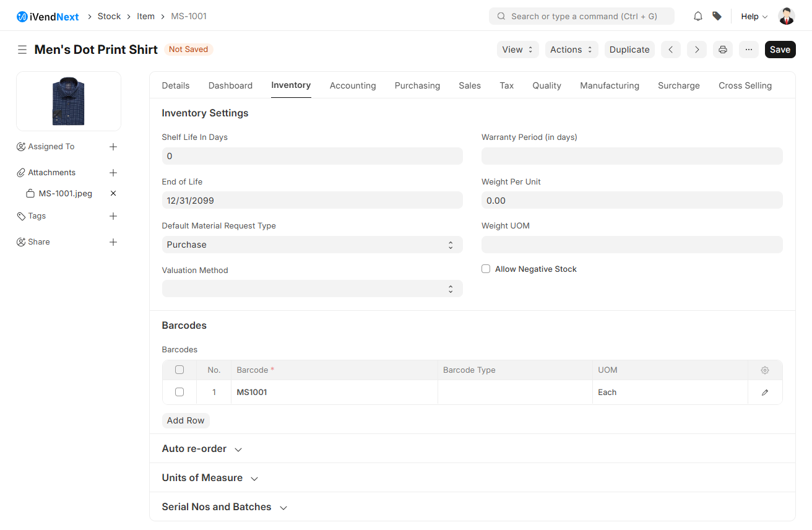Screen dimensions: 812x530
Task: Select all barcode rows checkbox
Action: 179,370
